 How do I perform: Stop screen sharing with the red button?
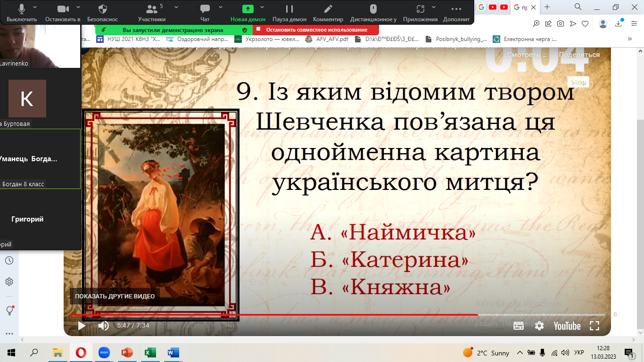point(316,30)
